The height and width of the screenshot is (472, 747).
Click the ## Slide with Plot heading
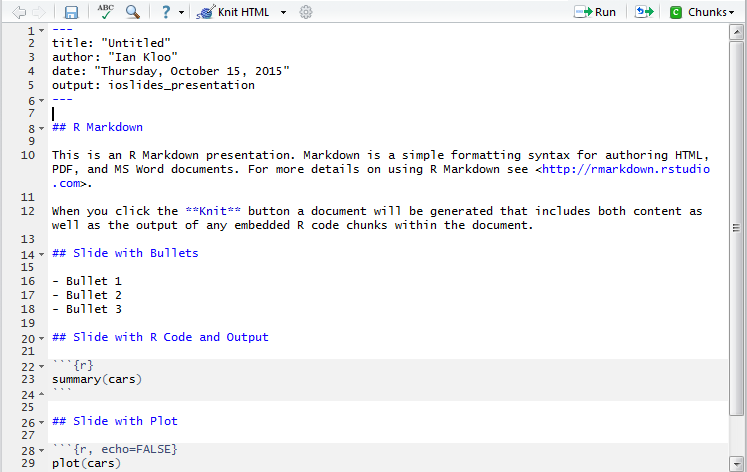pyautogui.click(x=115, y=421)
